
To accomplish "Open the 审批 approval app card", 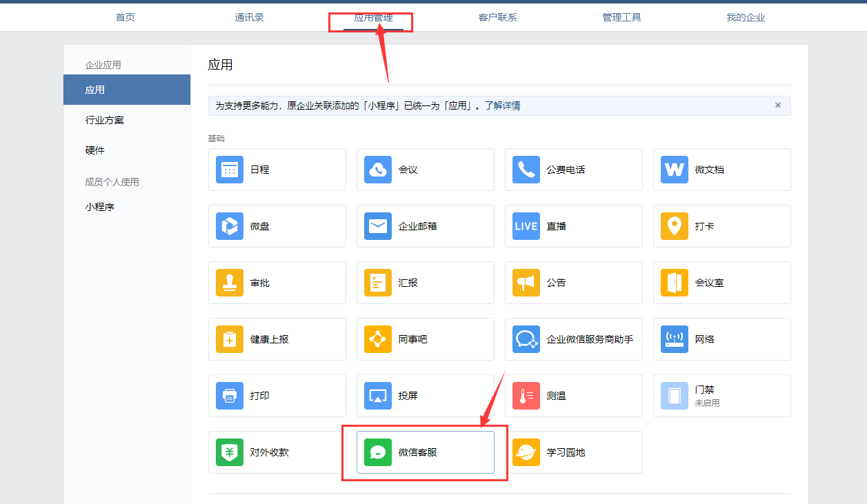I will [x=277, y=283].
